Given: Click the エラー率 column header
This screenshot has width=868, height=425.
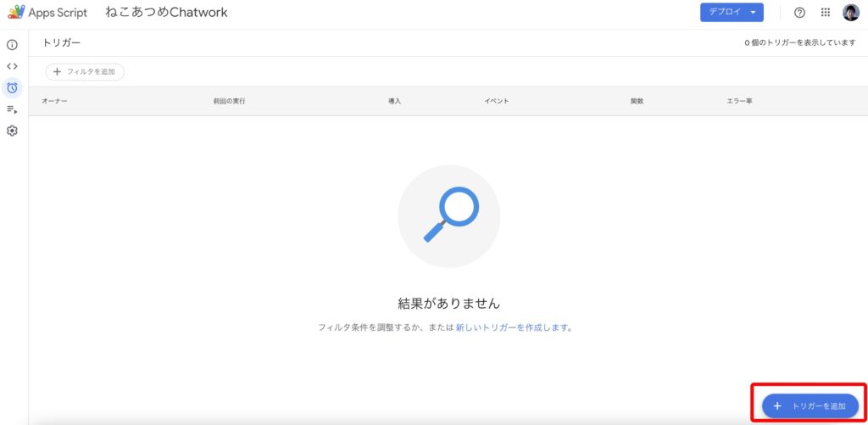Looking at the screenshot, I should click(x=739, y=102).
